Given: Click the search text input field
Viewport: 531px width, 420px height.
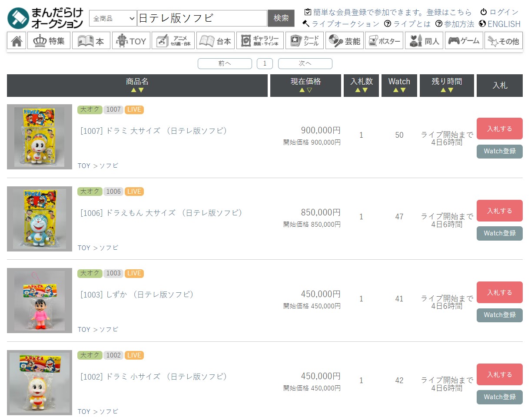Looking at the screenshot, I should 202,18.
